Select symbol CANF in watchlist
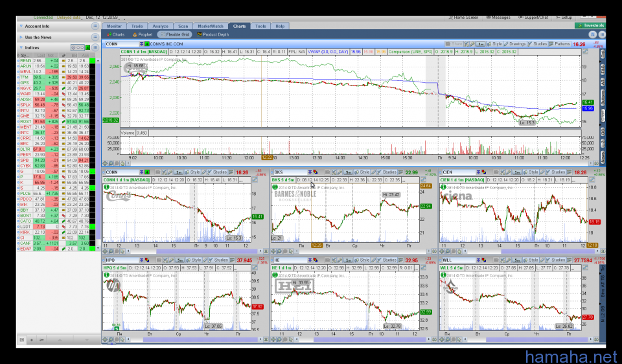622x364 pixels. 26,243
